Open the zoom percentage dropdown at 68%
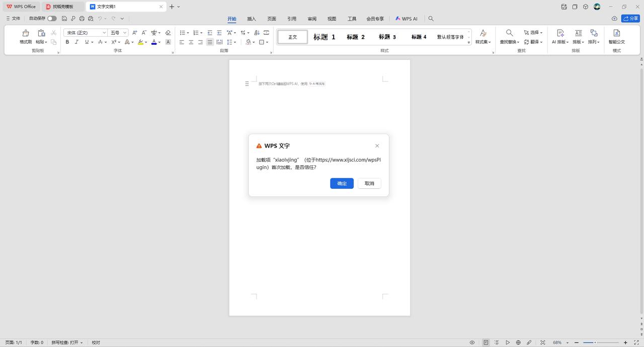 pyautogui.click(x=557, y=342)
